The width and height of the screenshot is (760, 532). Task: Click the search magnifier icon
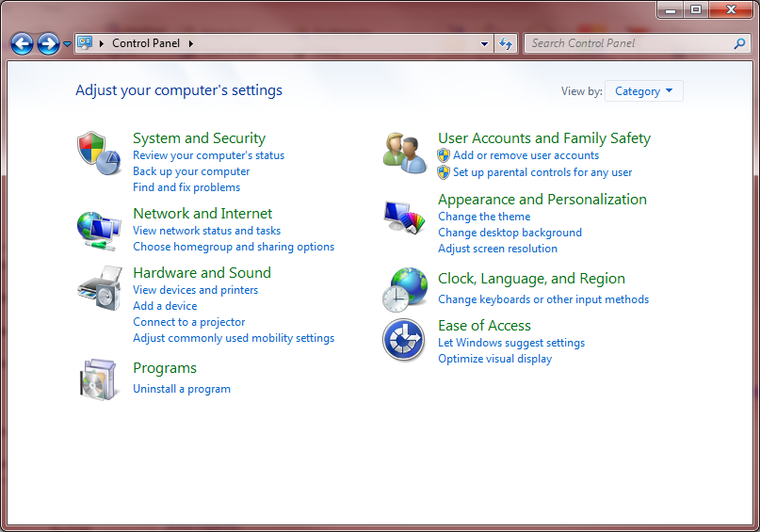[739, 43]
